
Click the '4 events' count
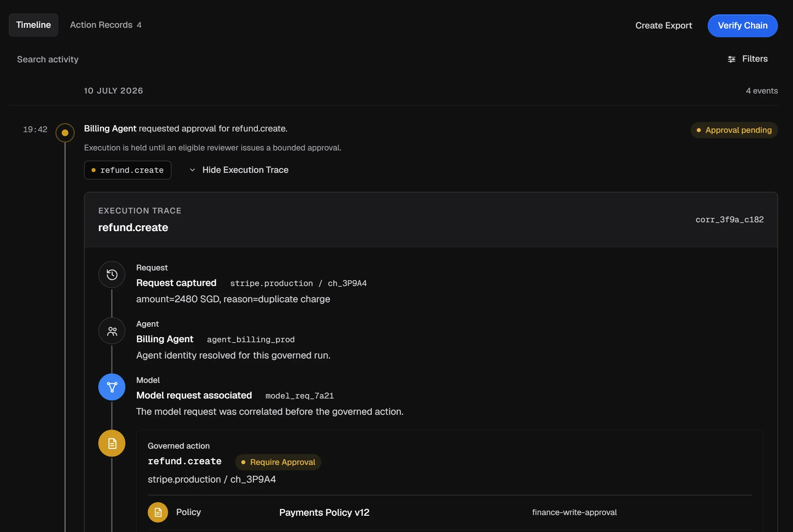coord(761,90)
